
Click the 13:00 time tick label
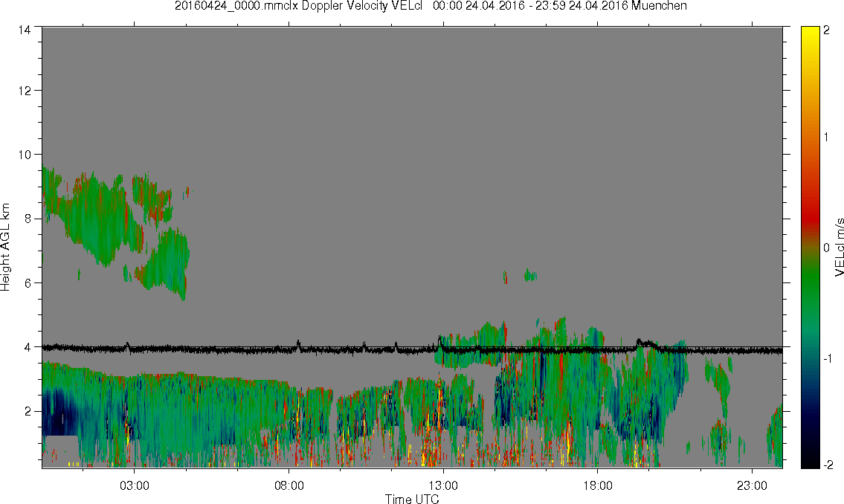pos(443,485)
